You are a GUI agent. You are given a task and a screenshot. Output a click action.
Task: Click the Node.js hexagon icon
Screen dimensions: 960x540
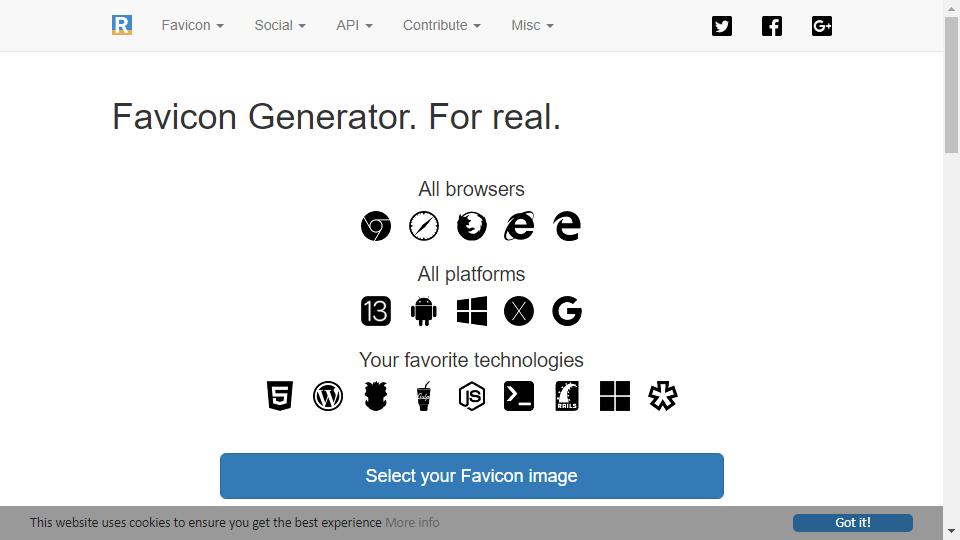pyautogui.click(x=471, y=396)
